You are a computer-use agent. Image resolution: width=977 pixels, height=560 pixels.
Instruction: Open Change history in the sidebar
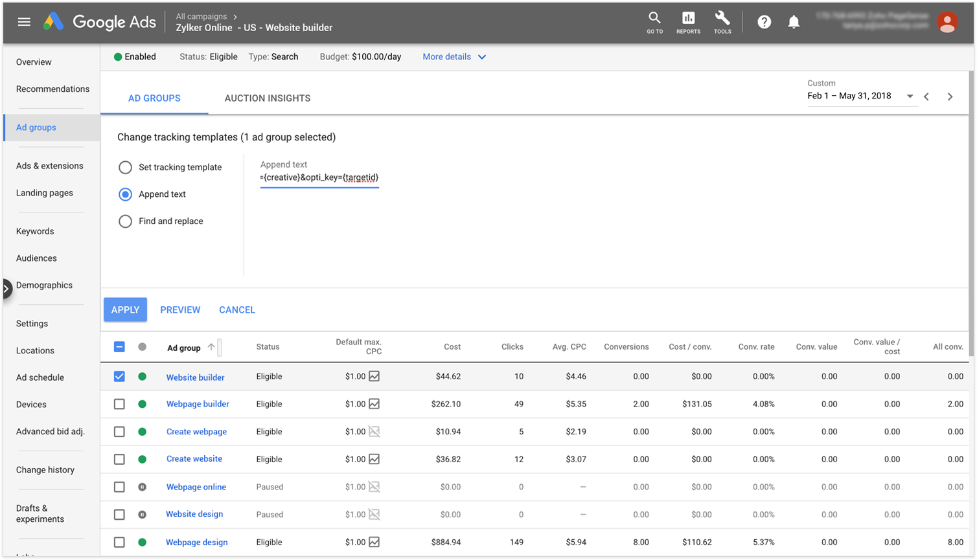point(45,470)
